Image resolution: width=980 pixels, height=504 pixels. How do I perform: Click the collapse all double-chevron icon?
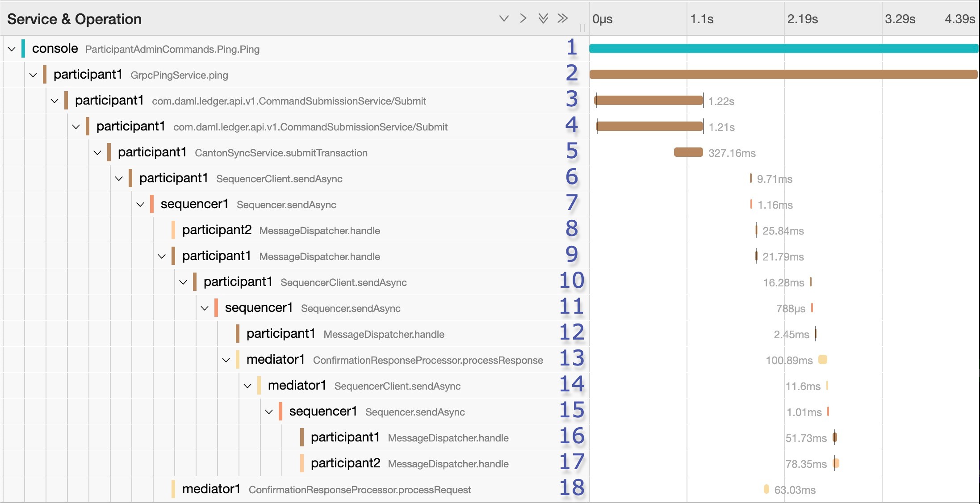[543, 18]
